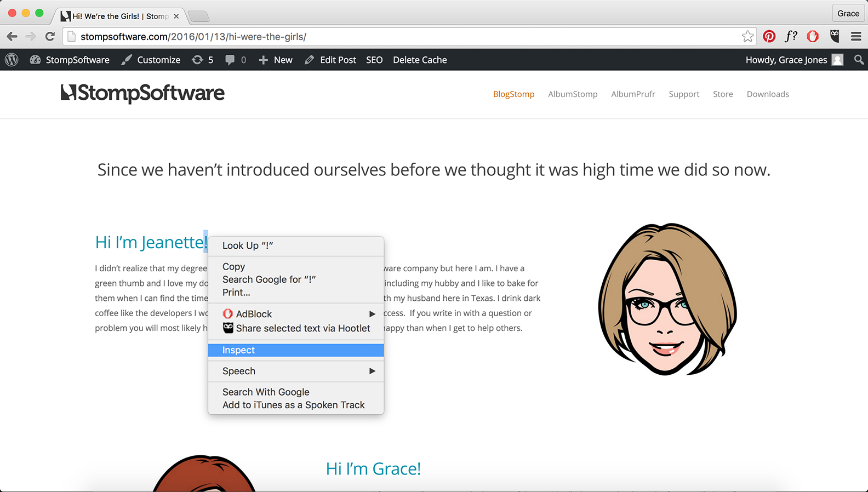Open the AlbumPrufr navigation link

tap(633, 94)
